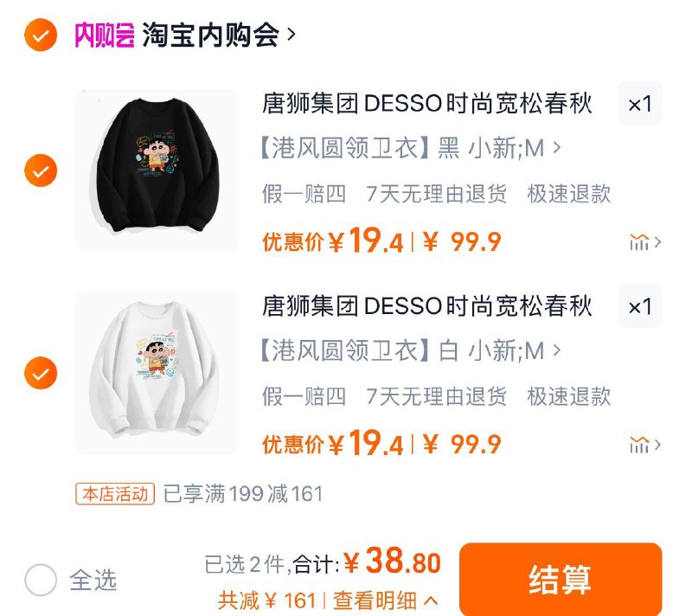Open 淘宝内购会 store page via arrow
This screenshot has height=616, width=692.
tap(291, 35)
